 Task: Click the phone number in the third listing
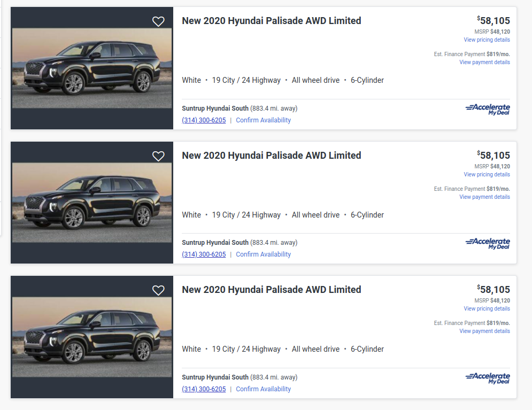pos(204,389)
